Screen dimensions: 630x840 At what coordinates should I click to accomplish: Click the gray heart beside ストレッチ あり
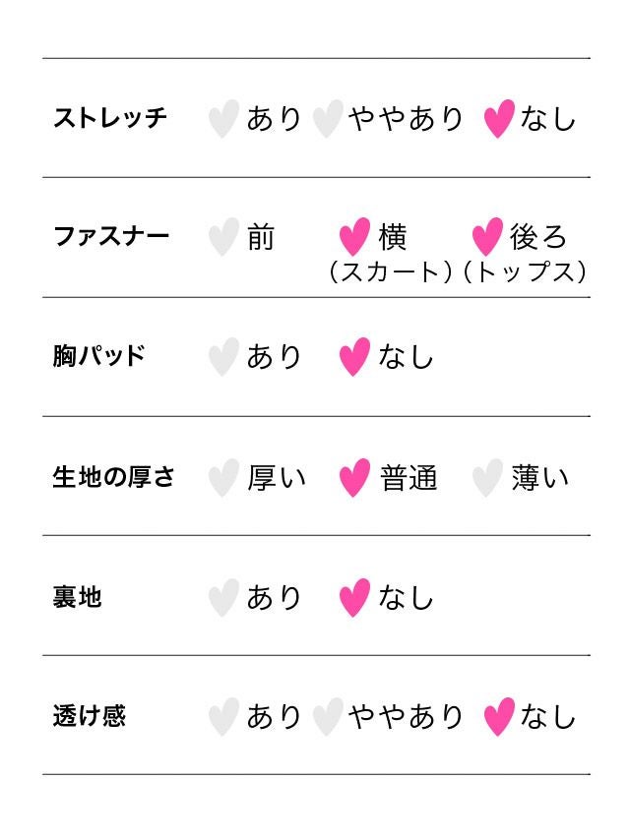224,119
